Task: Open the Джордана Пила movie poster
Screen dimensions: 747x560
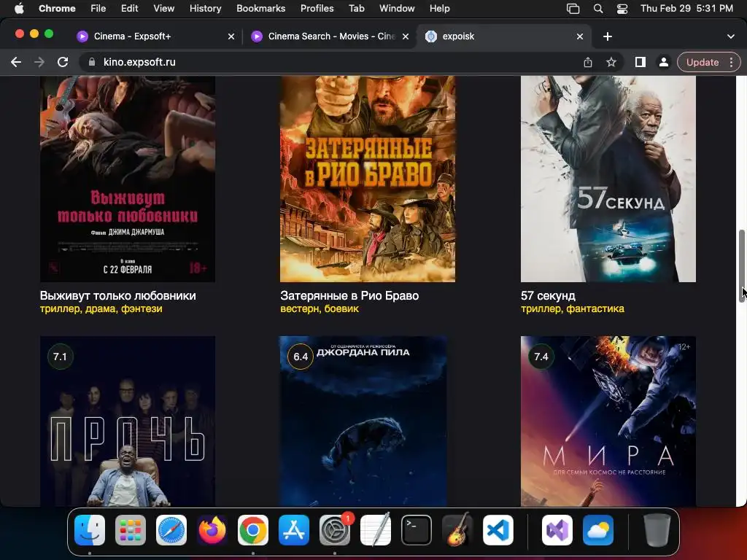Action: point(363,421)
